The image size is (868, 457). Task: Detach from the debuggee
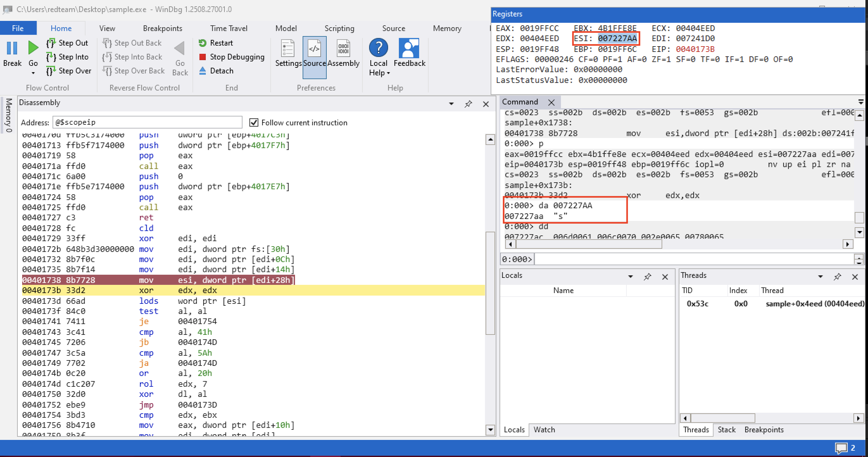[x=216, y=71]
